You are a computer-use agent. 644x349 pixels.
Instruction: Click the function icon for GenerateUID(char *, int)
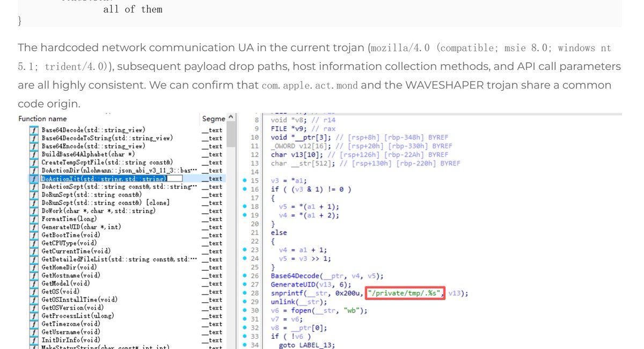(34, 227)
